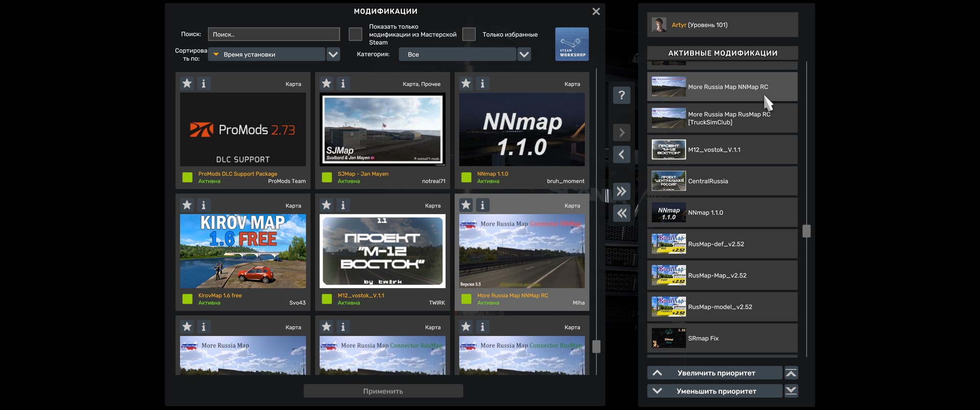Toggle KirovMap 1.6 free active square

[187, 299]
